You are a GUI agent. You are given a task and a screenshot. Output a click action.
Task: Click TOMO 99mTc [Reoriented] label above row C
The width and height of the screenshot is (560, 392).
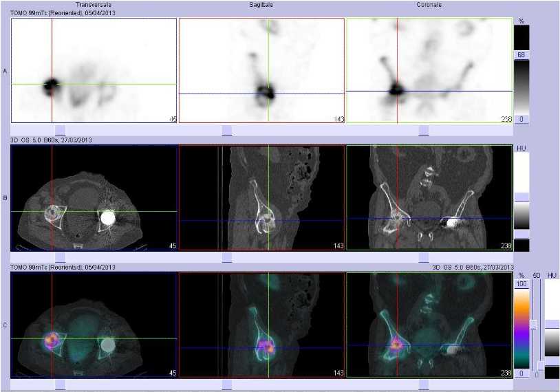63,268
